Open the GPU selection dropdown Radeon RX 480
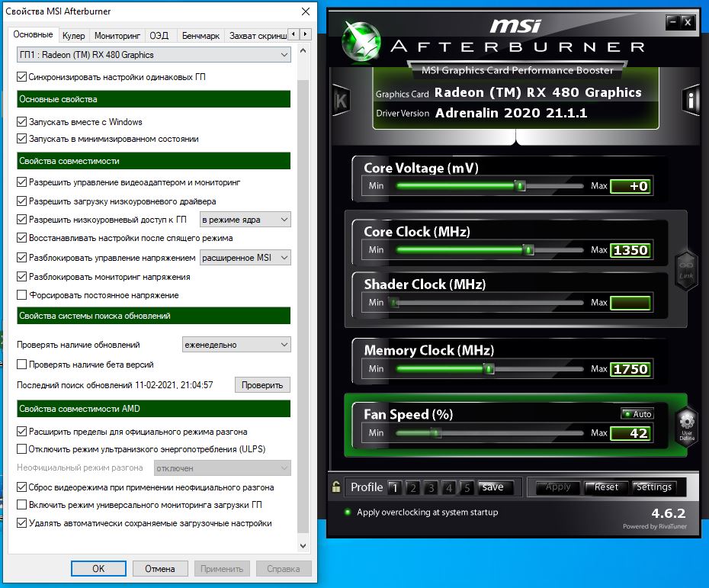Screen dimensions: 709x588 coord(154,55)
